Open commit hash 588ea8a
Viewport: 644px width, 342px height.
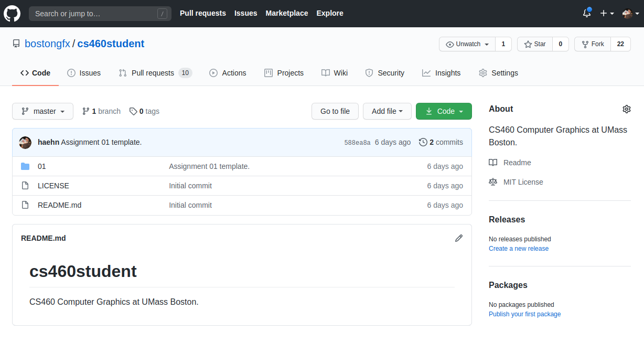(357, 143)
